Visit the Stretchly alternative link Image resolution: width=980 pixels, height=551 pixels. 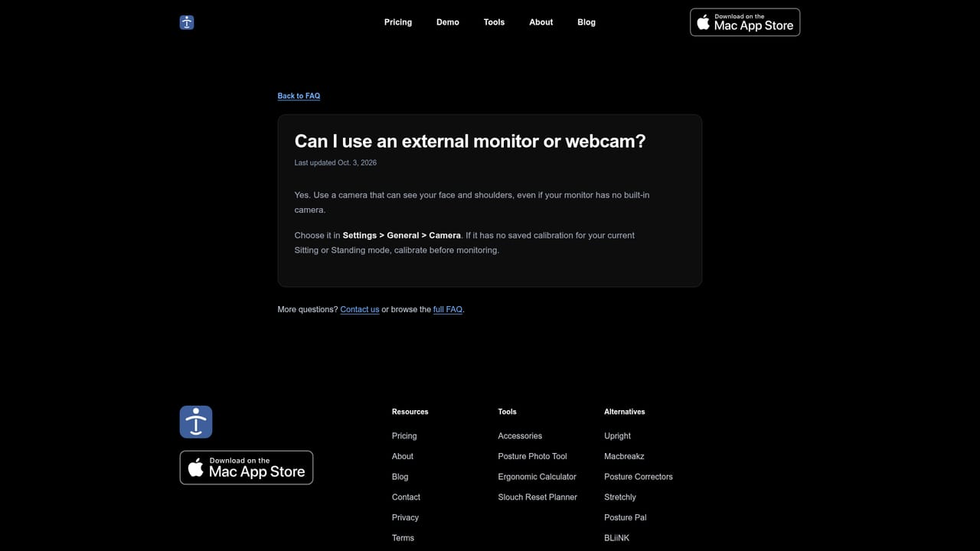(620, 497)
